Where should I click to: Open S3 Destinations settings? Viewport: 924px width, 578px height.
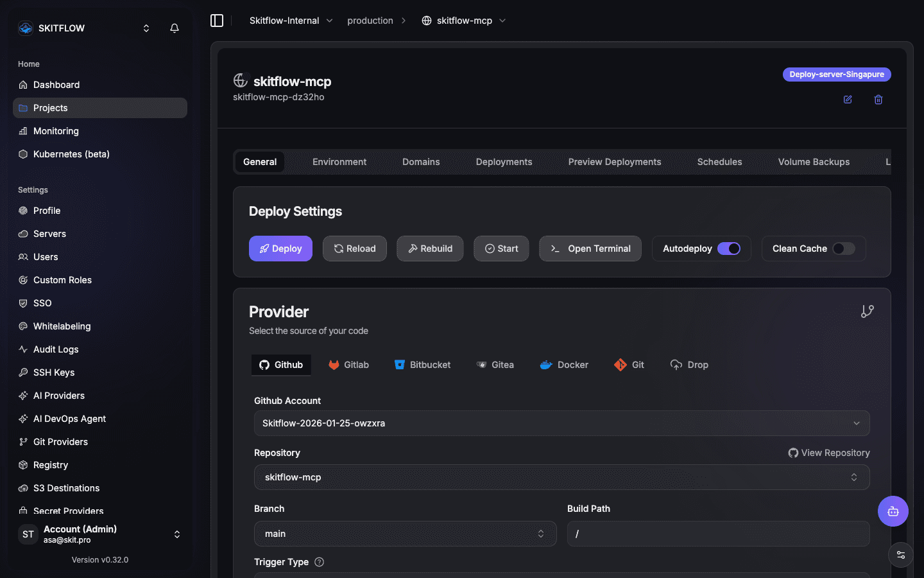[x=100, y=488]
